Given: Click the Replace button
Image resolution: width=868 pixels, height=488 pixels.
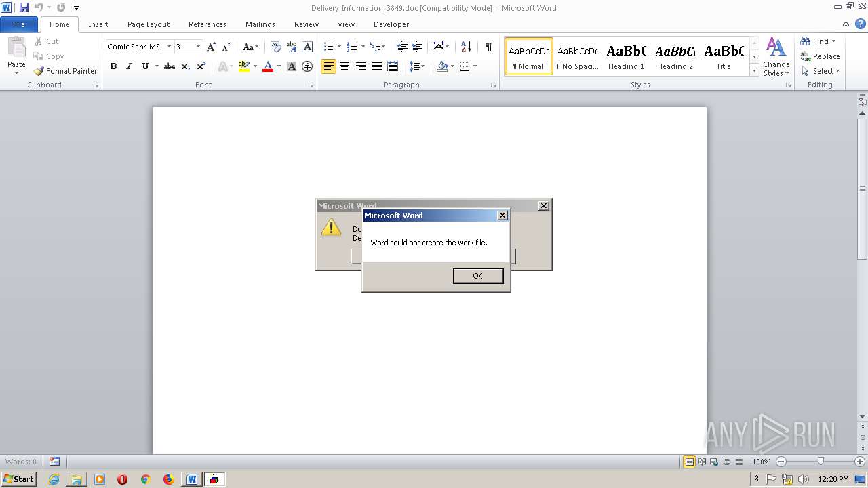Looking at the screenshot, I should [820, 56].
